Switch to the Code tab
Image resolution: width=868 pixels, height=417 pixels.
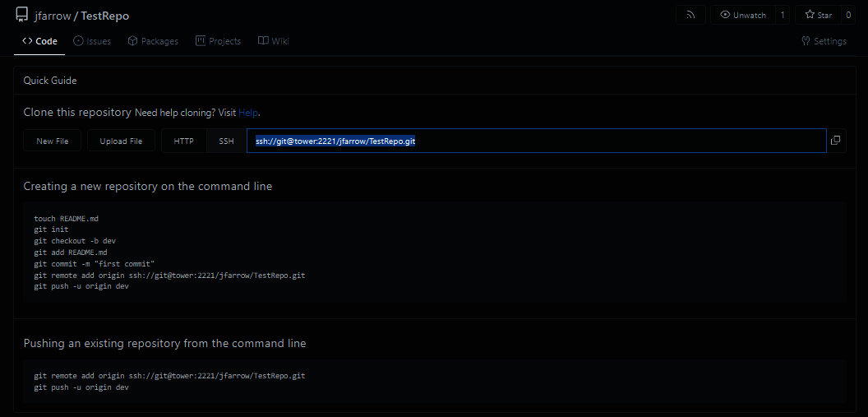(x=39, y=41)
